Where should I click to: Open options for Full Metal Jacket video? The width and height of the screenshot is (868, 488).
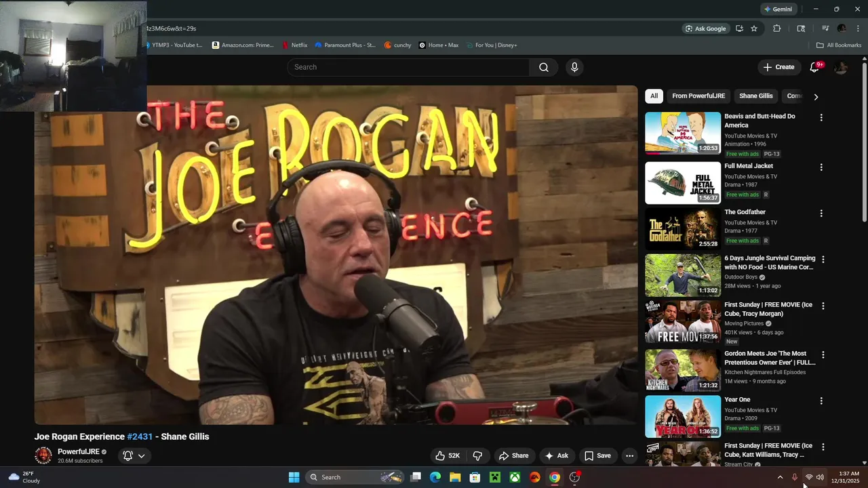[821, 167]
